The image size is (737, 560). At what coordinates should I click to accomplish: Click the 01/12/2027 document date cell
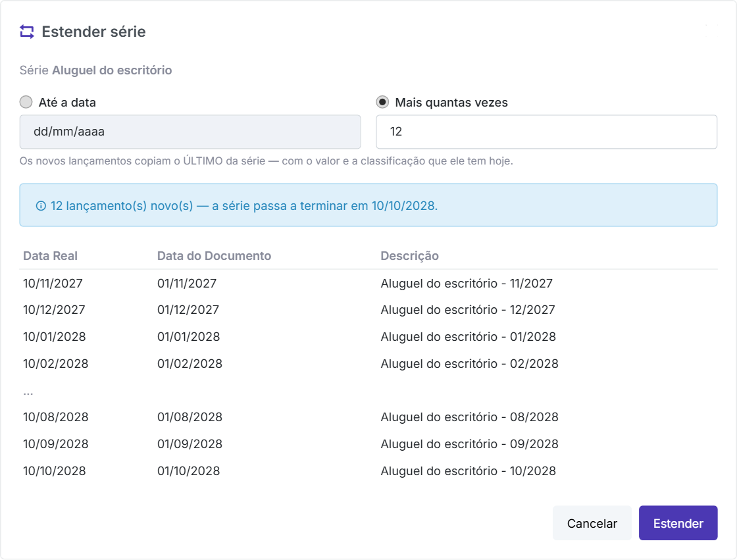[x=188, y=310]
